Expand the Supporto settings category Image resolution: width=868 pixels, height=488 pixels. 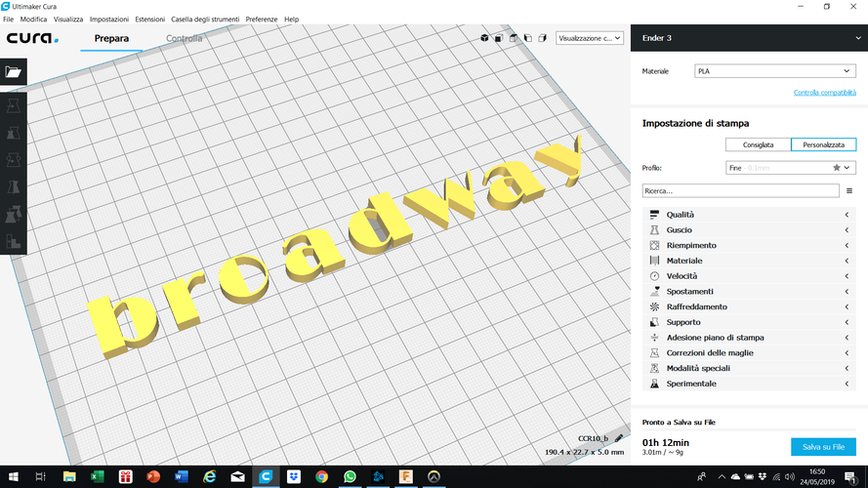pyautogui.click(x=749, y=322)
